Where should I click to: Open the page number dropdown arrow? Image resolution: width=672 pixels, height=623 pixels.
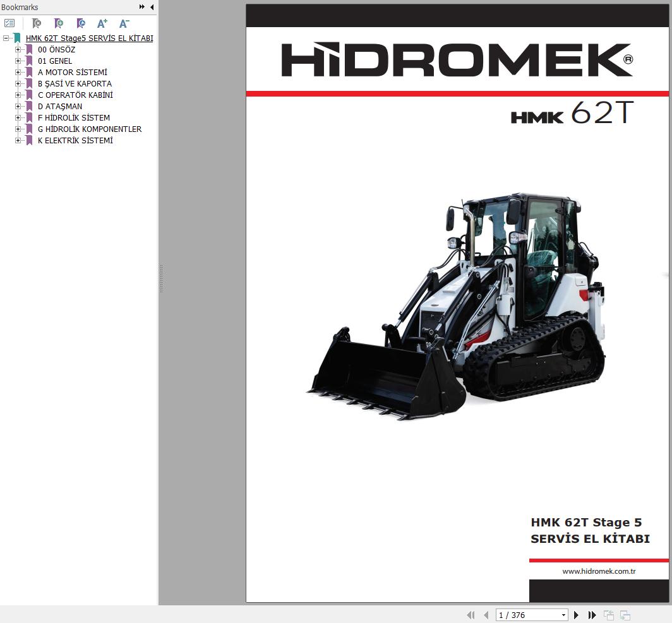pos(563,615)
